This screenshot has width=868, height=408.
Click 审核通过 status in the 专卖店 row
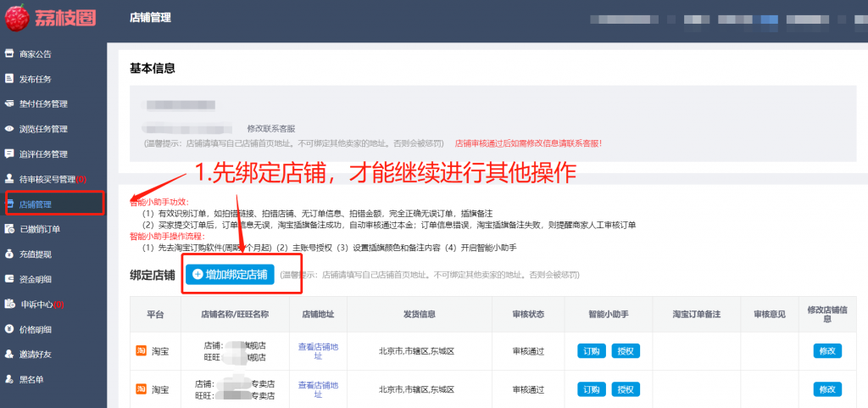(528, 389)
